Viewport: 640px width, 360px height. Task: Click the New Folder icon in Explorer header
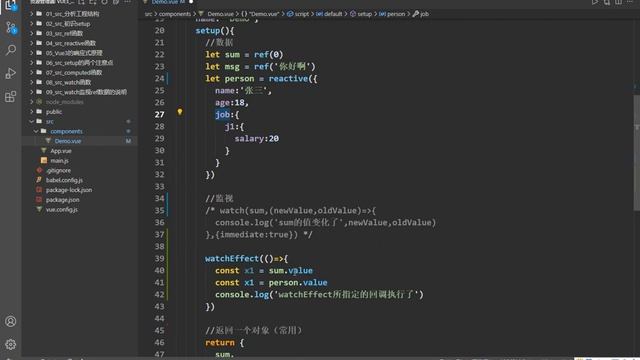click(x=93, y=2)
